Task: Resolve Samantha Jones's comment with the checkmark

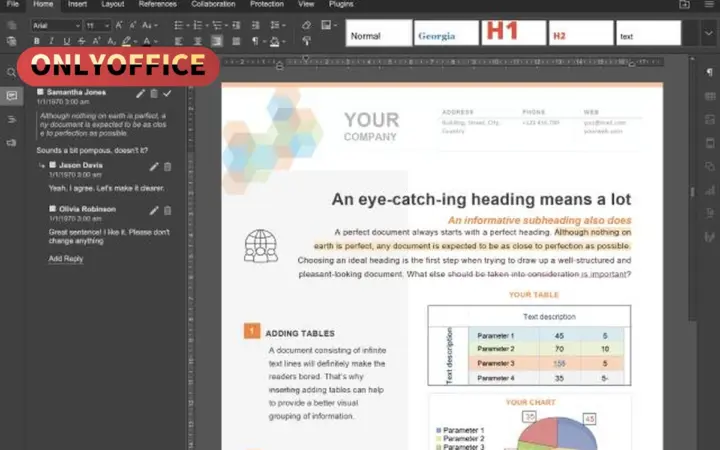Action: point(167,94)
